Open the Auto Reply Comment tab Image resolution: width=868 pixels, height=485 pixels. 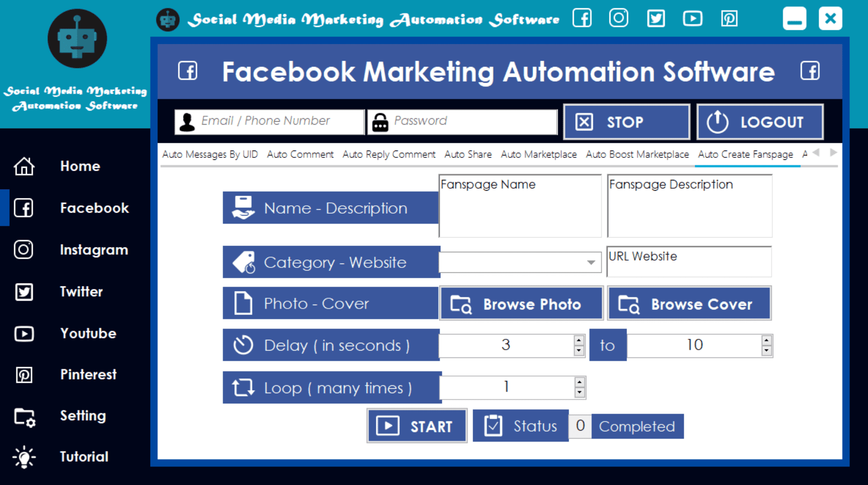click(x=389, y=154)
